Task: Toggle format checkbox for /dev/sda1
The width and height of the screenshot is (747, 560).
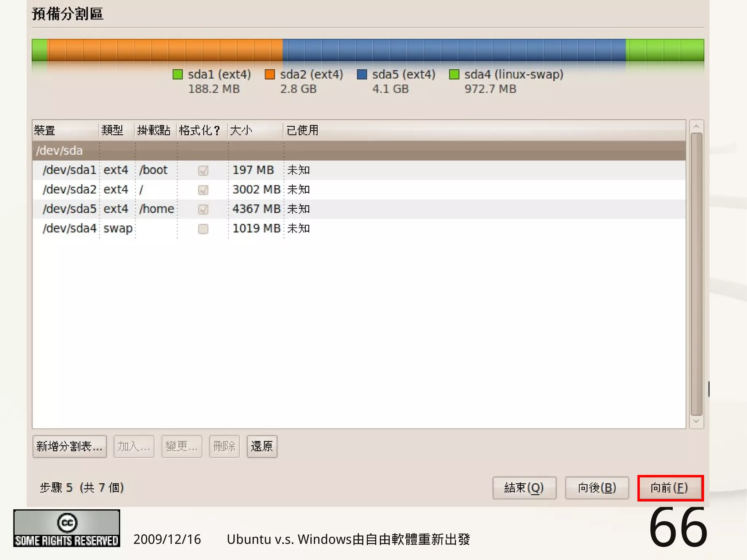Action: pos(203,170)
